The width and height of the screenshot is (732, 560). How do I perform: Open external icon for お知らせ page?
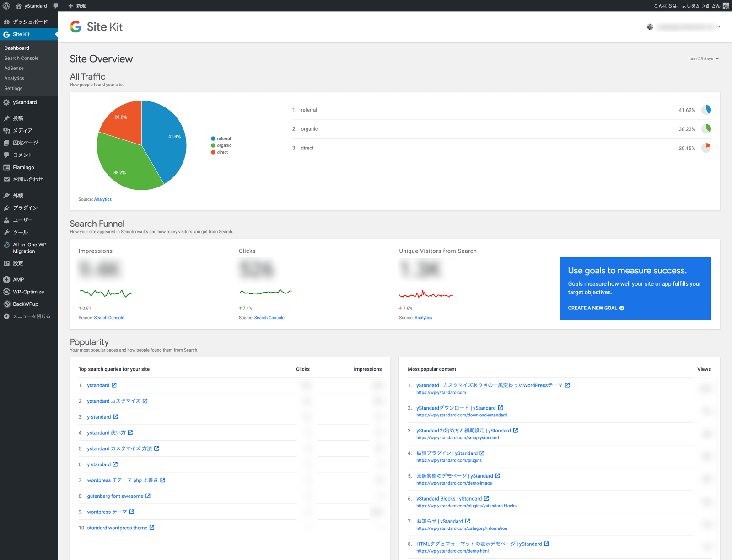pyautogui.click(x=468, y=521)
